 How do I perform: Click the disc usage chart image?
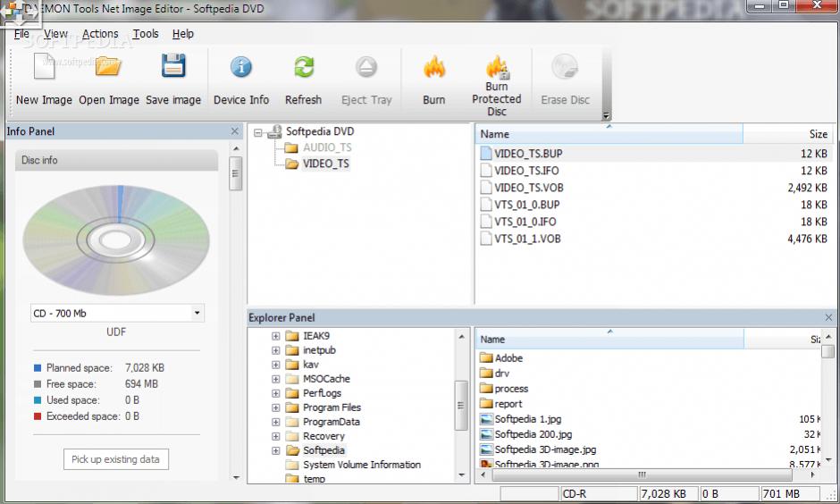tap(115, 240)
